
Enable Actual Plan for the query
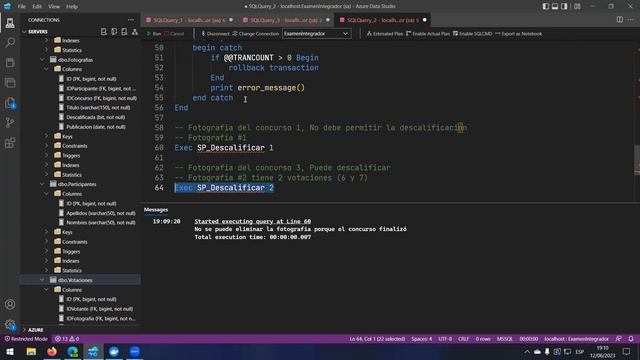click(428, 33)
